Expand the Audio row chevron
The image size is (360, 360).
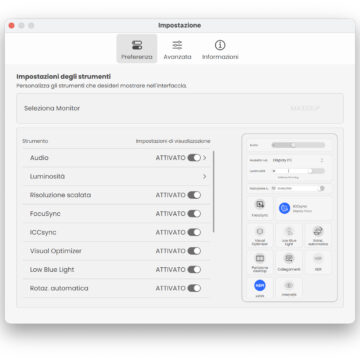pyautogui.click(x=205, y=158)
